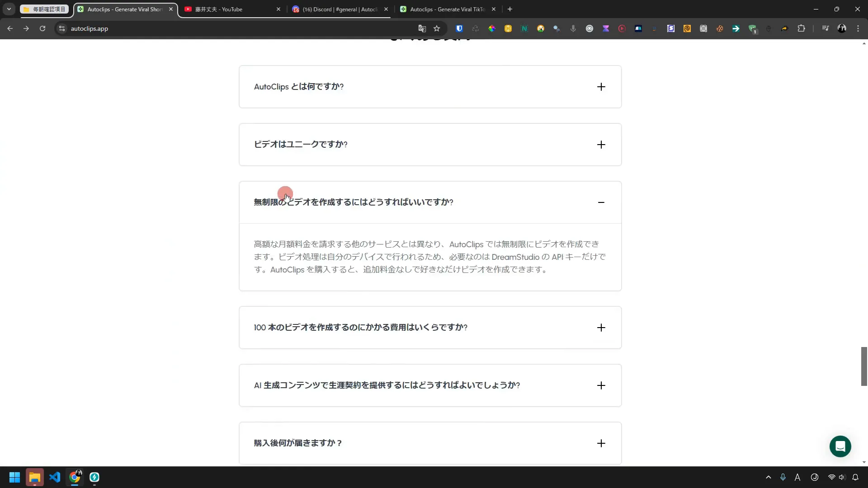Close the Discord tab

click(x=386, y=9)
